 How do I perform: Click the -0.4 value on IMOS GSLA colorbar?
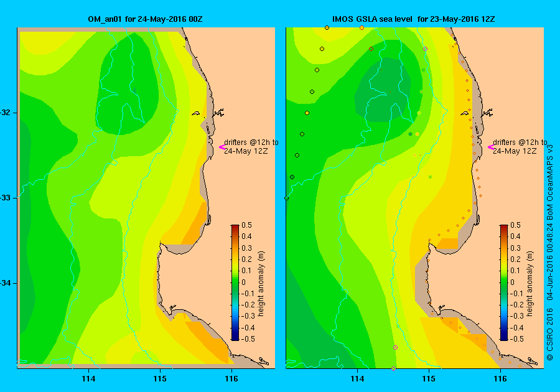tap(516, 327)
